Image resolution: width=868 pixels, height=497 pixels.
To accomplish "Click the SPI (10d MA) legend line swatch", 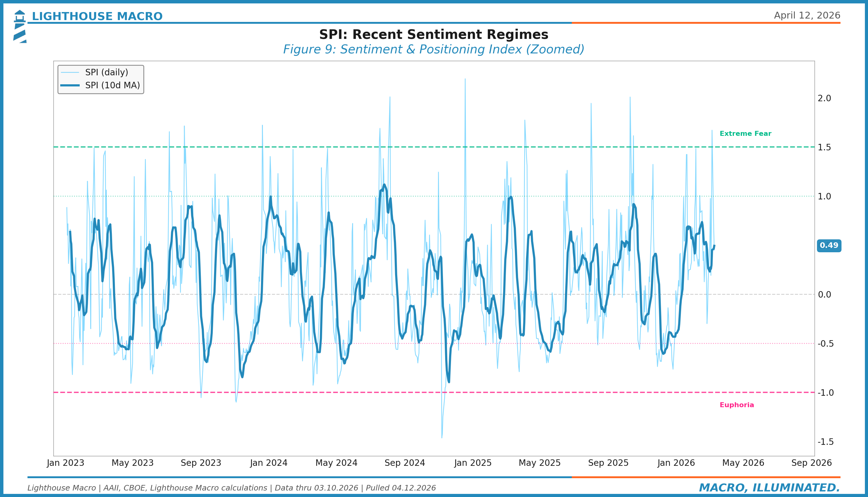I will tap(70, 85).
